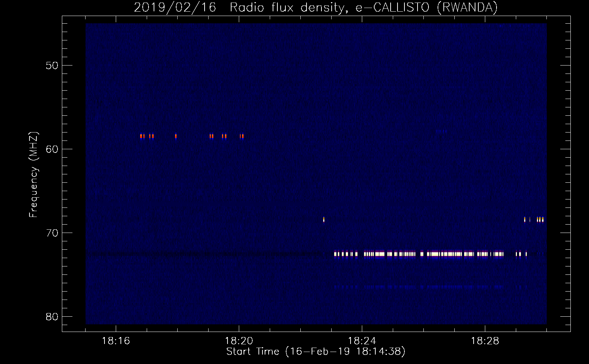
Task: Click the 18:28 time tick label
Action: click(485, 341)
